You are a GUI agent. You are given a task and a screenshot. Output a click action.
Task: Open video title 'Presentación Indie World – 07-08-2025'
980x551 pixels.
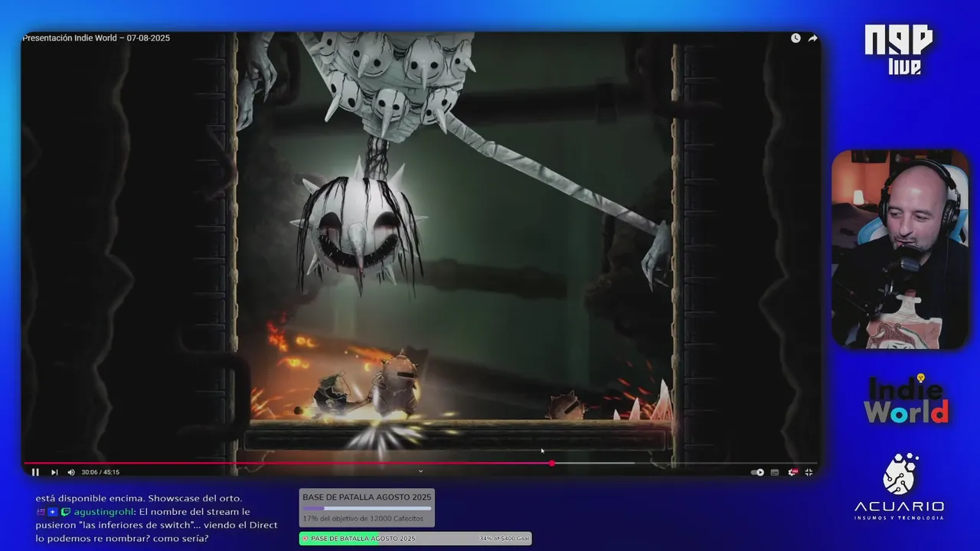pos(96,38)
